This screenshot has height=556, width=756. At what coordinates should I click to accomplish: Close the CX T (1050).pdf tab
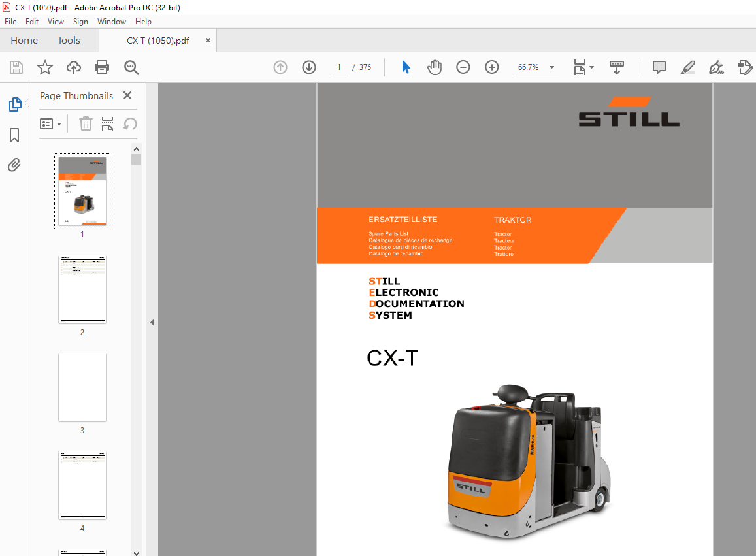(x=208, y=41)
